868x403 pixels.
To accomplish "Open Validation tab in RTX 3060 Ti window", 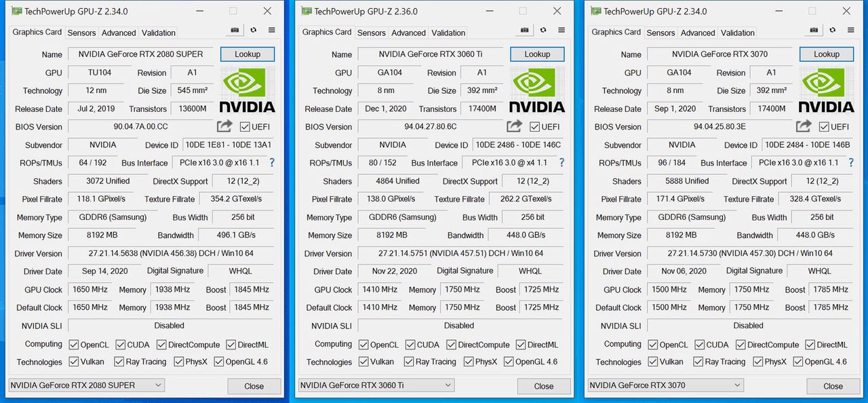I will [448, 33].
